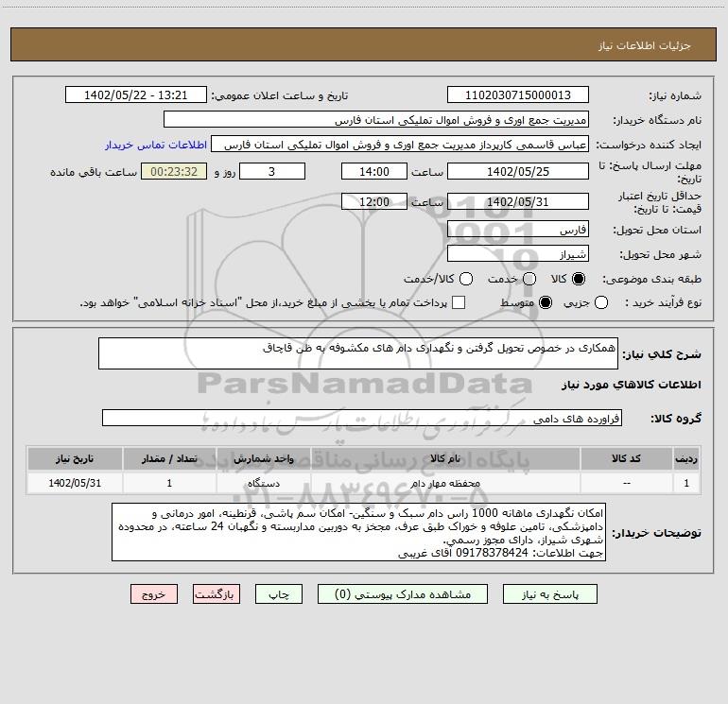Image resolution: width=728 pixels, height=704 pixels.
Task: Click the ایجاد کننده درخواست field
Action: (400, 145)
